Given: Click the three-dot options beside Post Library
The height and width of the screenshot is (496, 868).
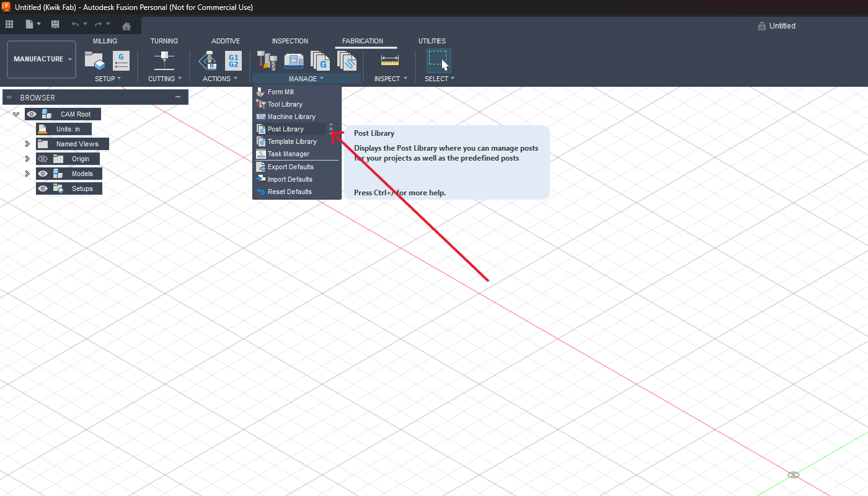Looking at the screenshot, I should (x=331, y=128).
